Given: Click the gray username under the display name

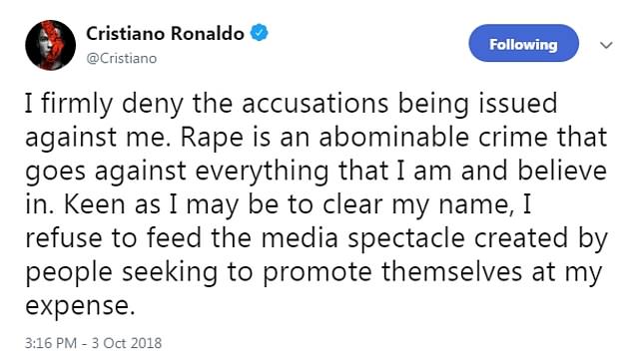Looking at the screenshot, I should pos(122,59).
